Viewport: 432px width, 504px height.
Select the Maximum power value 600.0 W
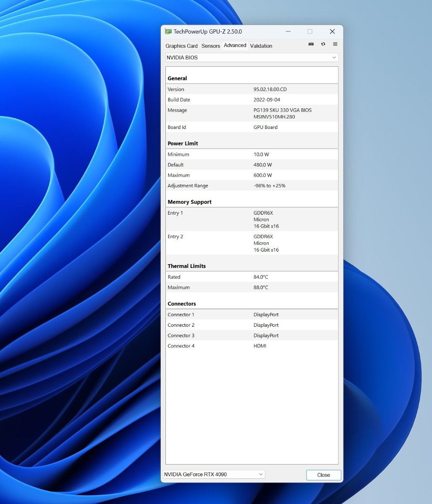point(263,176)
